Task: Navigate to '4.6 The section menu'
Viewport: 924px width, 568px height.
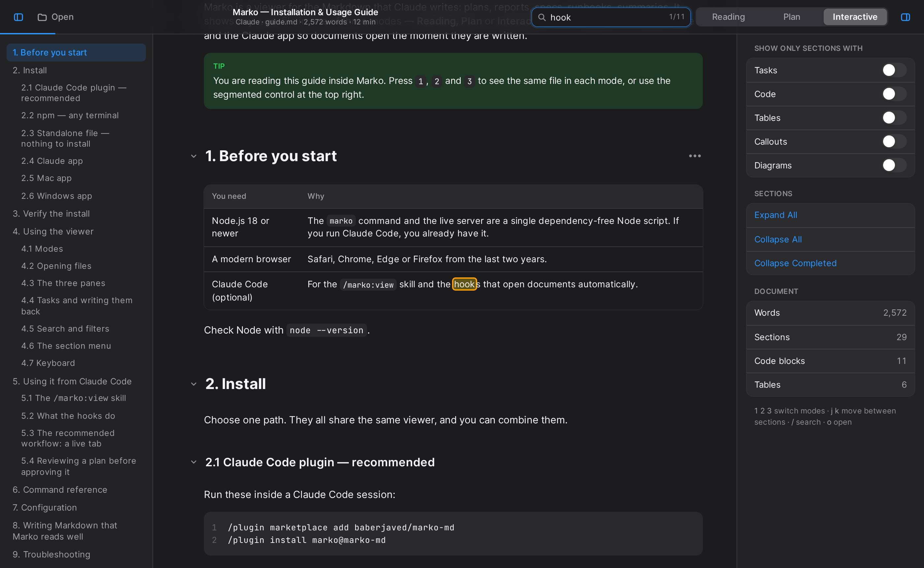Action: [76, 346]
